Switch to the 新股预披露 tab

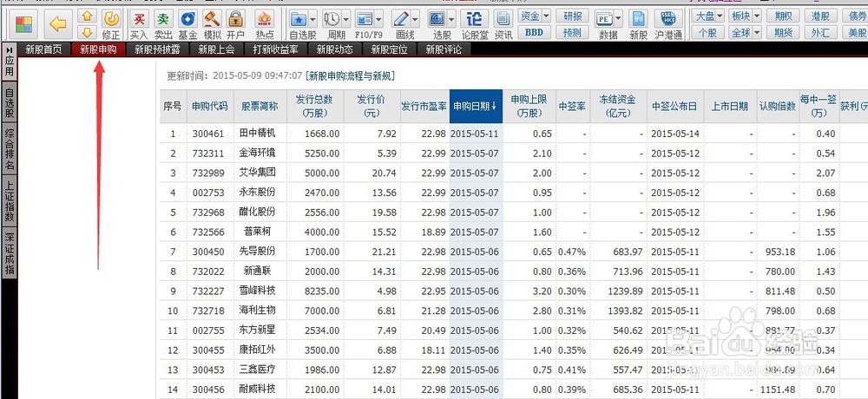157,49
